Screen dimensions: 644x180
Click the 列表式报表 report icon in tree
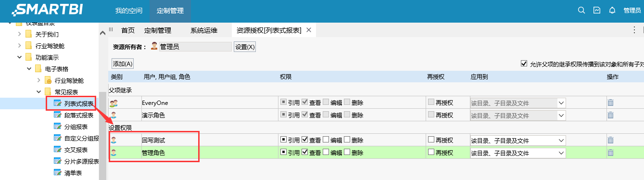click(x=58, y=103)
